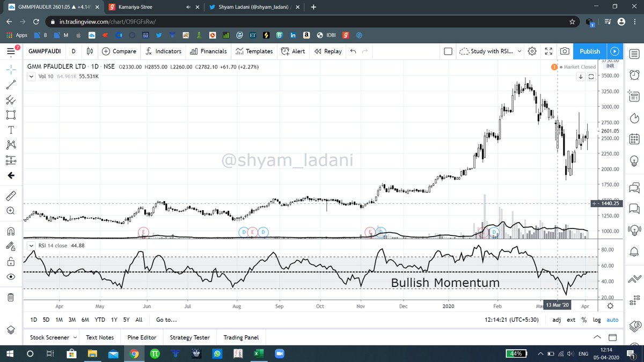Select the 3M date range
This screenshot has height=362, width=644.
(71, 320)
